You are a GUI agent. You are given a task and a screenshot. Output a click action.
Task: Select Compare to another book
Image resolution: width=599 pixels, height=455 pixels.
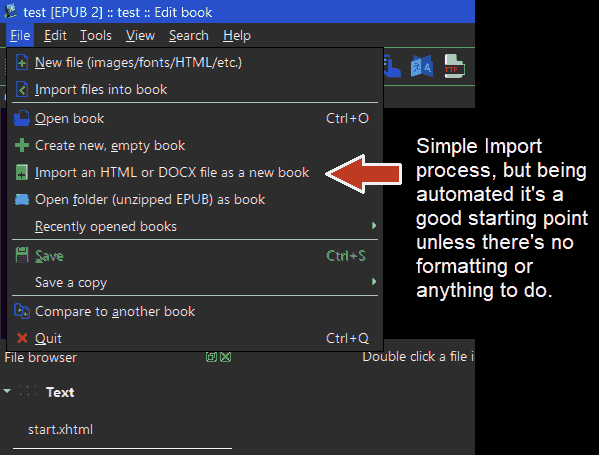coord(195,311)
